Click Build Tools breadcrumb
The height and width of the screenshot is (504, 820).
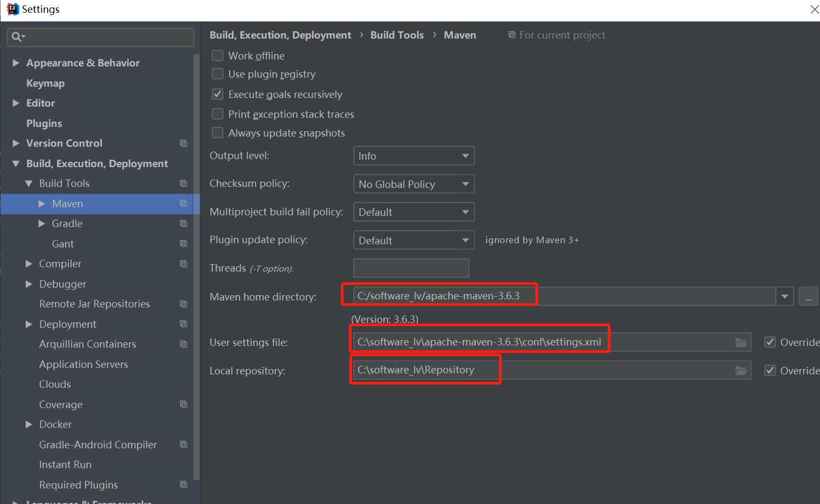coord(397,35)
